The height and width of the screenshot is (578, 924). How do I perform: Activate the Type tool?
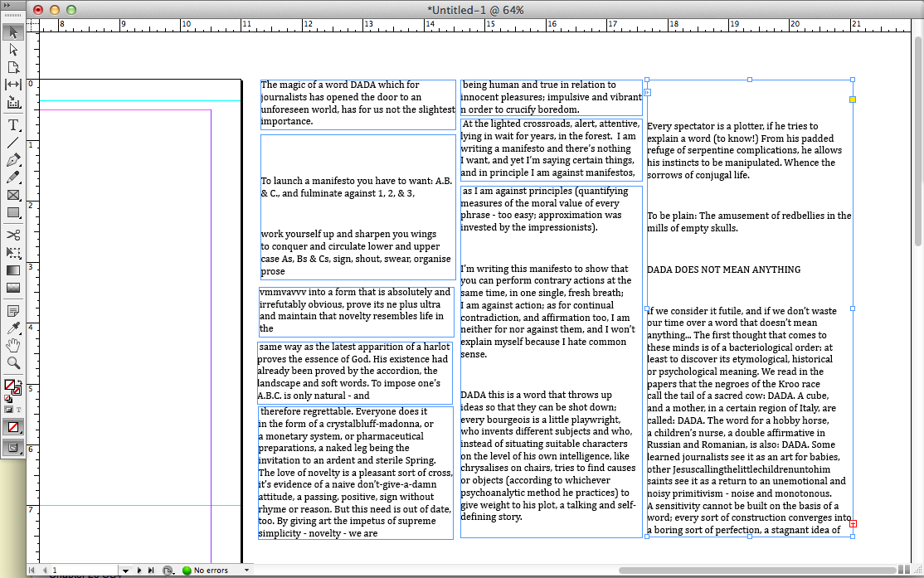(x=13, y=125)
